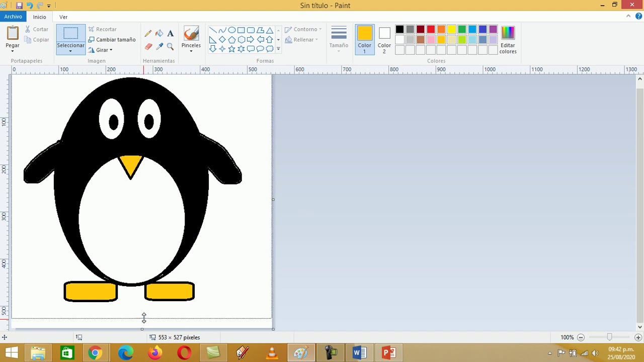Click Cambiar tamaño resize button
This screenshot has height=362, width=644.
[112, 40]
